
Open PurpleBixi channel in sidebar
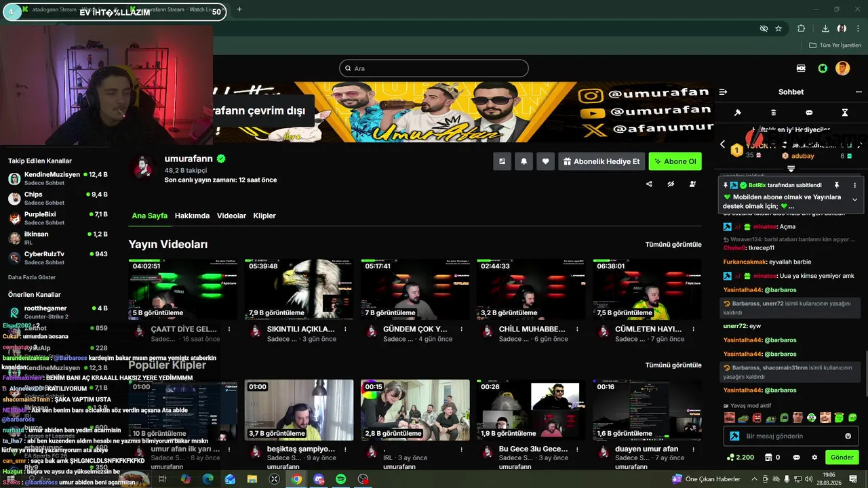58,218
